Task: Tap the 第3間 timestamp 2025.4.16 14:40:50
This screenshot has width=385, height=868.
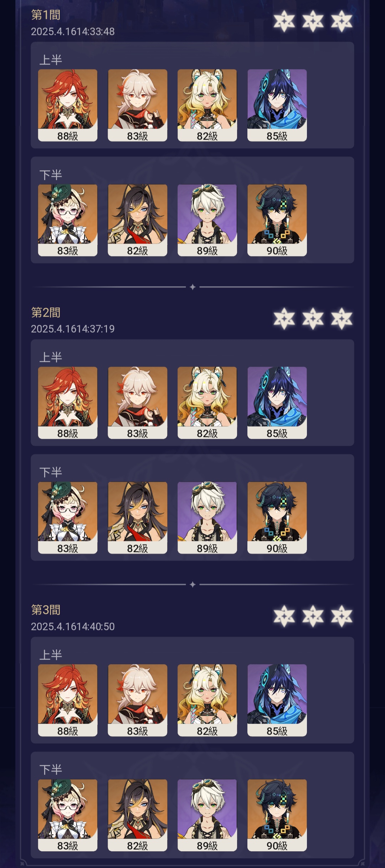Action: click(x=73, y=627)
